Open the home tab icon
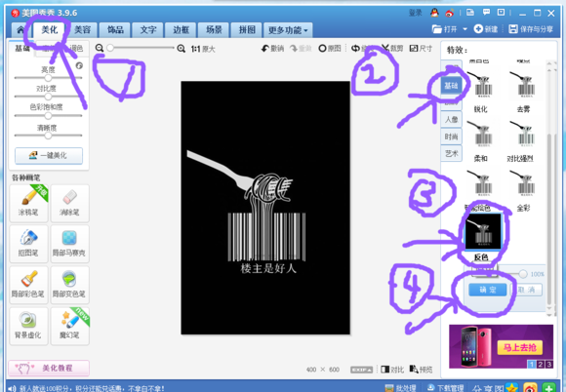Image resolution: width=566 pixels, height=392 pixels. pyautogui.click(x=20, y=30)
